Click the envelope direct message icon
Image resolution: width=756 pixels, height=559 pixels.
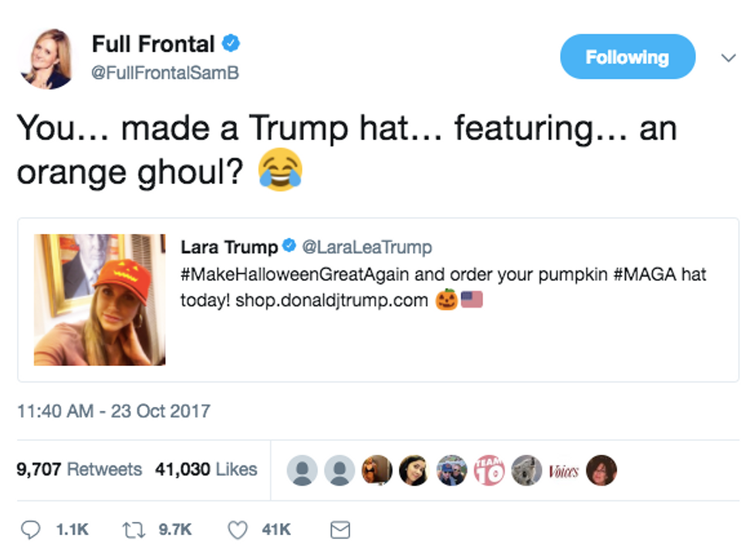[x=340, y=530]
